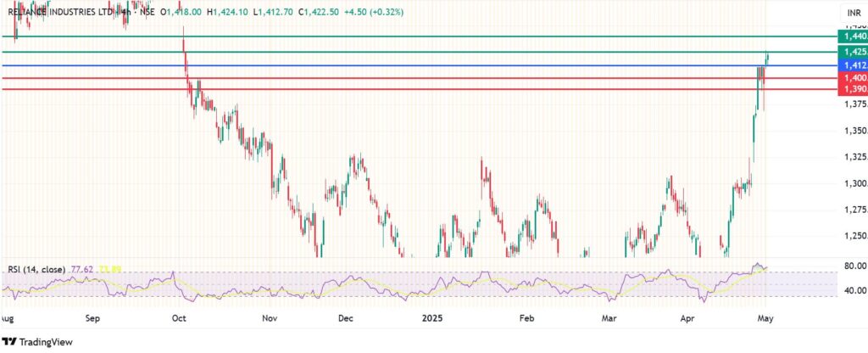The image size is (868, 353).
Task: Click the red 1,400 price label
Action: [851, 78]
